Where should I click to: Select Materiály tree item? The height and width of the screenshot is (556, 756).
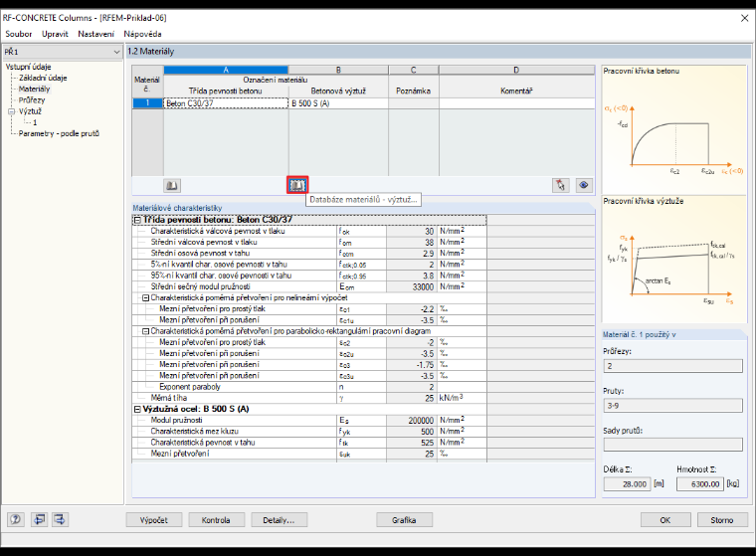pyautogui.click(x=34, y=89)
